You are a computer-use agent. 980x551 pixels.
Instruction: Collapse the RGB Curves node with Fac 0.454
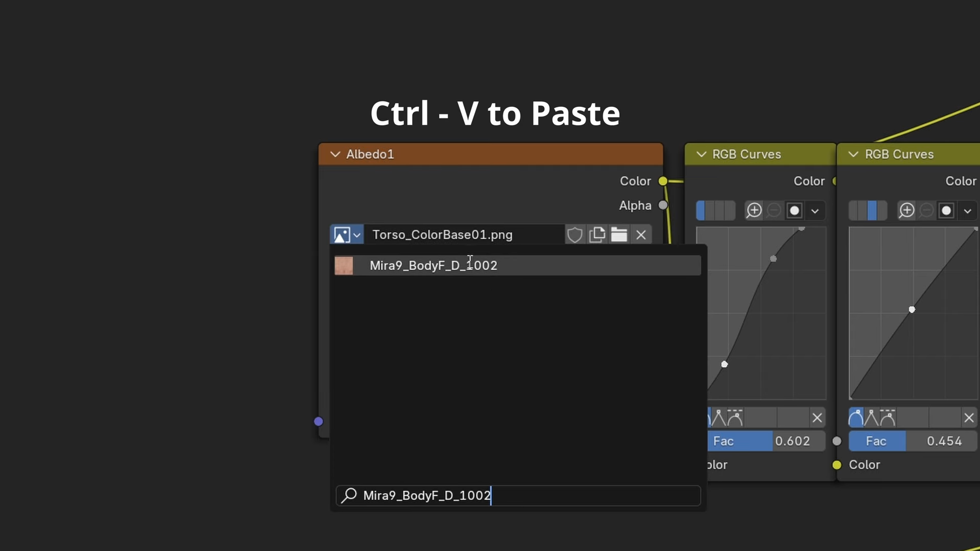tap(853, 154)
